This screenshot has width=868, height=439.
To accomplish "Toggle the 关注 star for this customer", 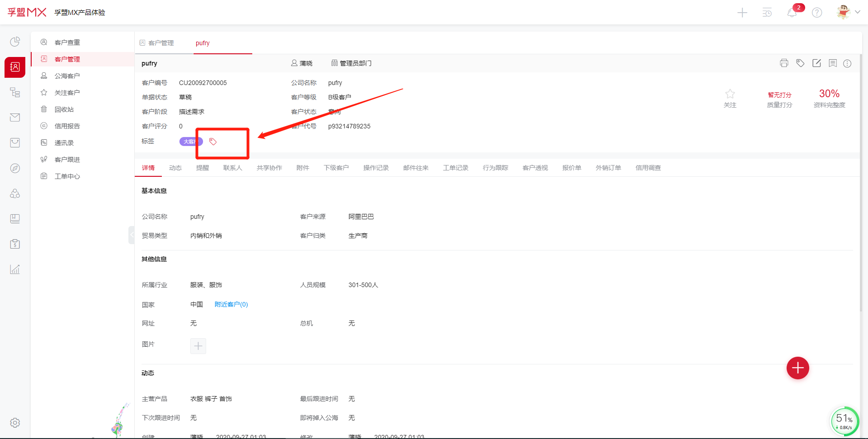I will (730, 94).
